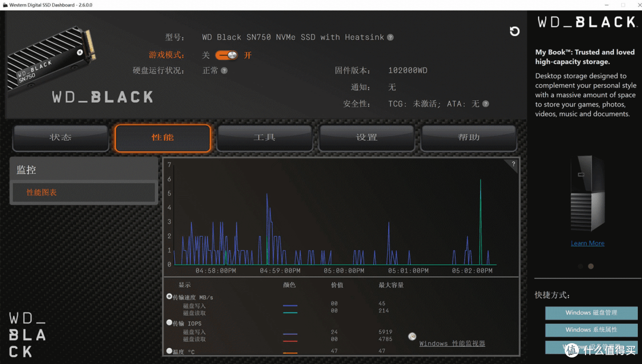
Task: Click the Learn More link
Action: tap(587, 243)
